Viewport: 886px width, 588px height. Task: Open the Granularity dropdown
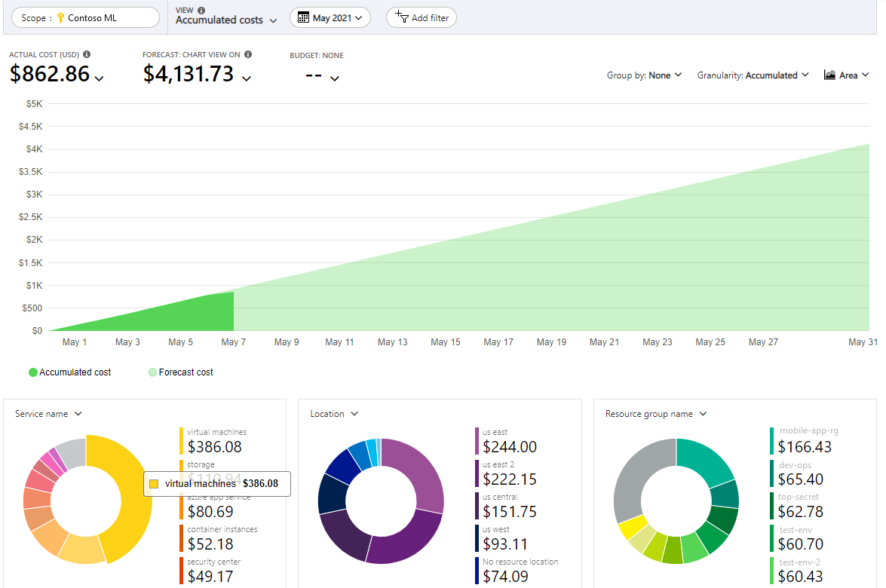[753, 75]
